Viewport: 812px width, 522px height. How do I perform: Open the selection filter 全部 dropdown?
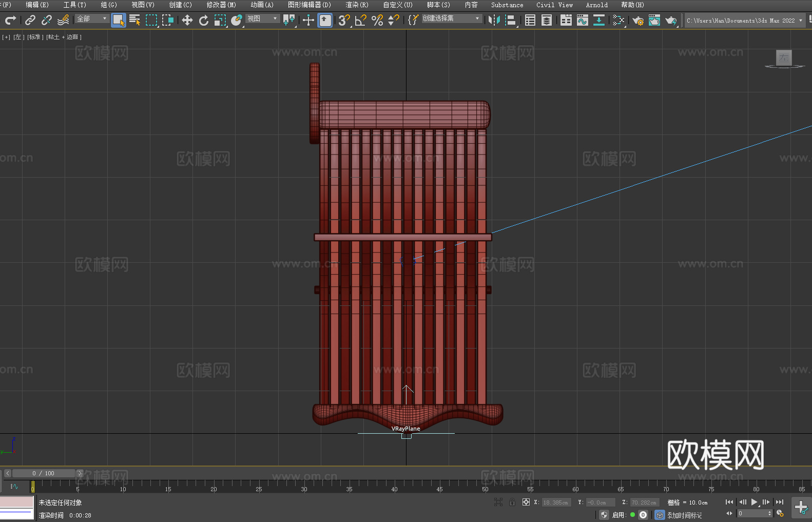pyautogui.click(x=92, y=18)
